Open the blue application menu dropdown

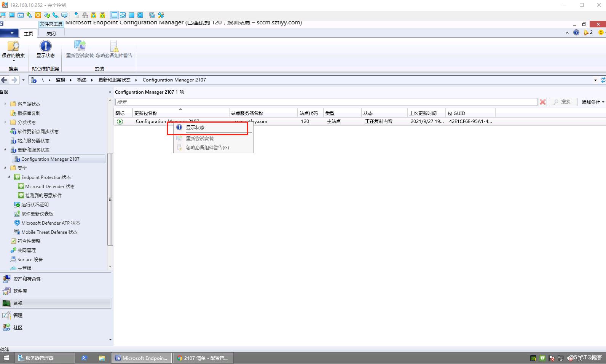9,33
